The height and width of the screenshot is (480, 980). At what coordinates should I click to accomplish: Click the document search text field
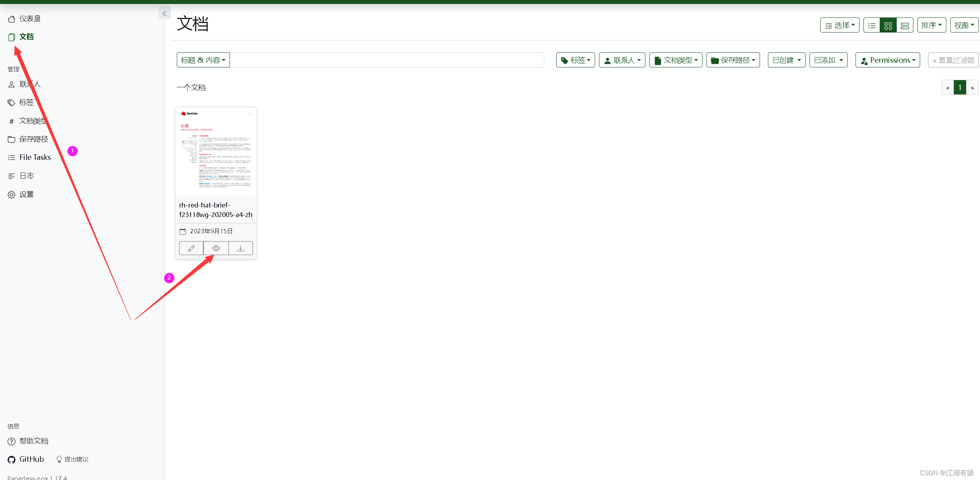coord(387,60)
